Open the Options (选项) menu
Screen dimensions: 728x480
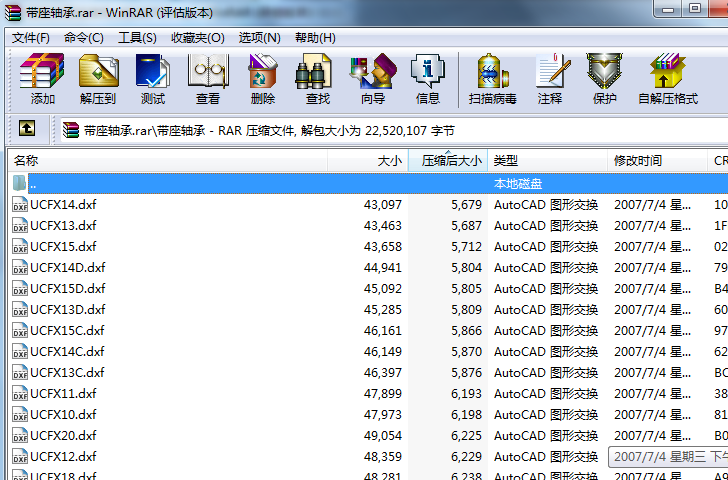pos(260,38)
